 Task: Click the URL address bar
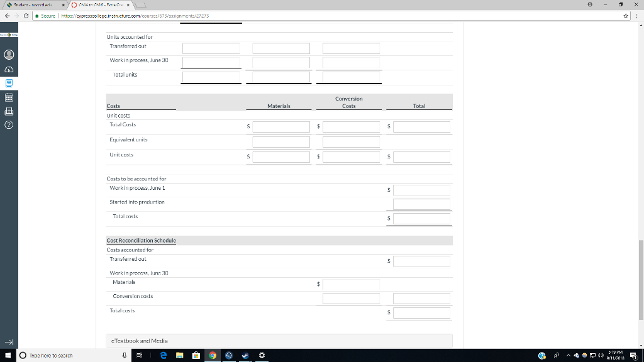(x=328, y=16)
